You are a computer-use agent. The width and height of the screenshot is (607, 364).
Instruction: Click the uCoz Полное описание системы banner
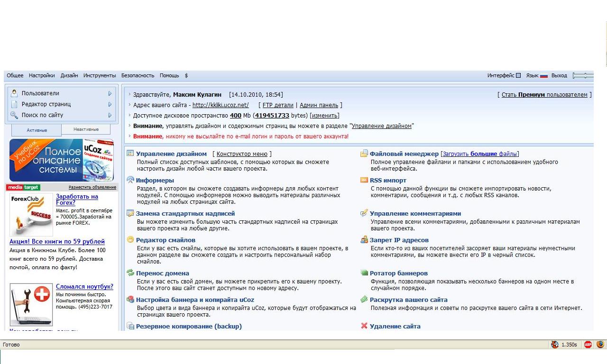pyautogui.click(x=62, y=160)
